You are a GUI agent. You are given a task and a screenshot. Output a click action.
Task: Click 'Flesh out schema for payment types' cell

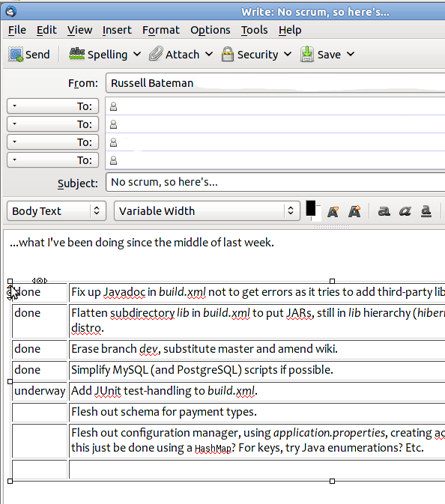[x=257, y=412]
